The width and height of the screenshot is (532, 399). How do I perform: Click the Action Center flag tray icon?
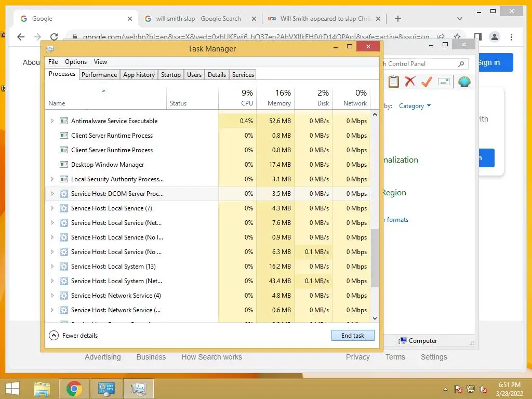(x=458, y=389)
